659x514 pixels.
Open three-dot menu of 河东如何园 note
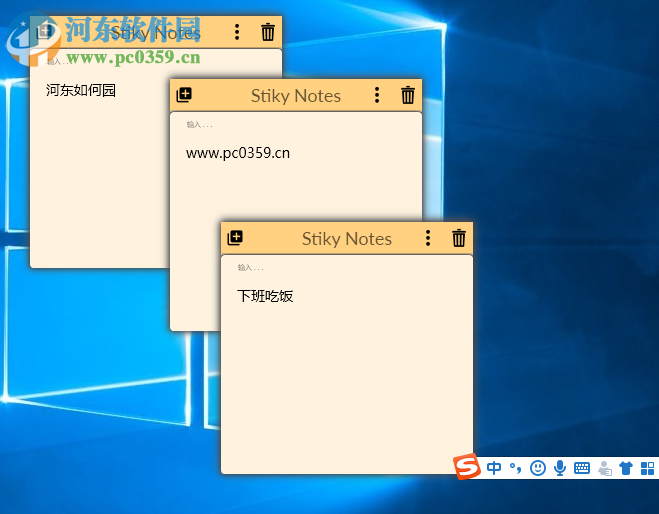pyautogui.click(x=237, y=32)
